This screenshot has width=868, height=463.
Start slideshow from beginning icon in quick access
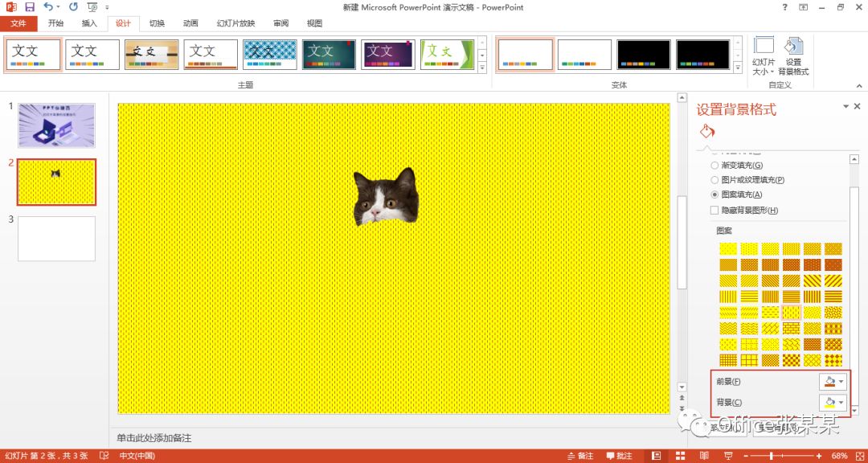(x=92, y=7)
